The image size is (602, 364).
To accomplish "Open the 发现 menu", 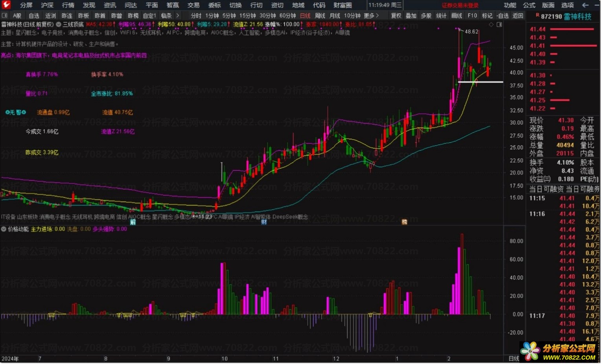I will (x=89, y=5).
